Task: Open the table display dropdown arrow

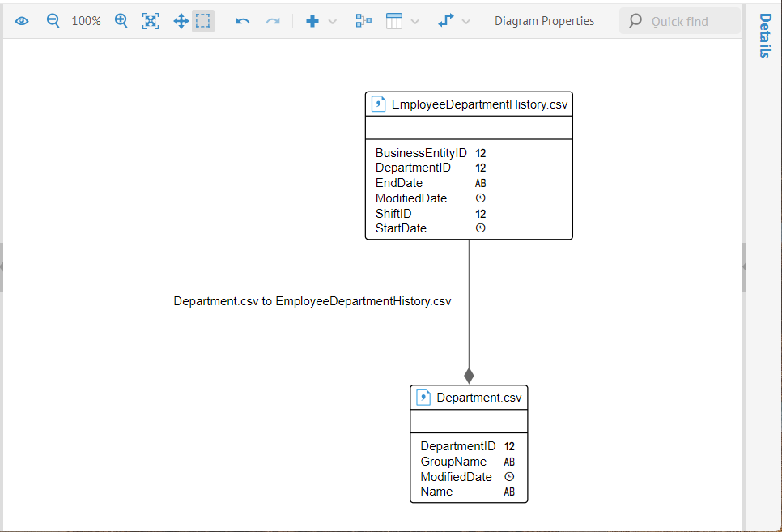Action: tap(415, 21)
